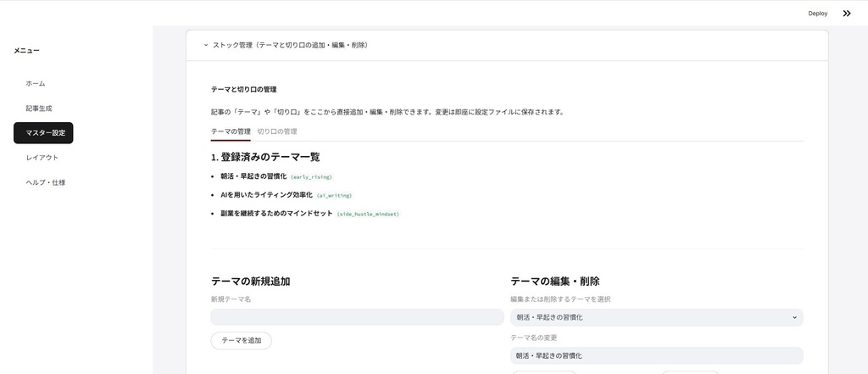Screen dimensions: 868x374
Task: Click the early_rising code tag
Action: tap(311, 176)
